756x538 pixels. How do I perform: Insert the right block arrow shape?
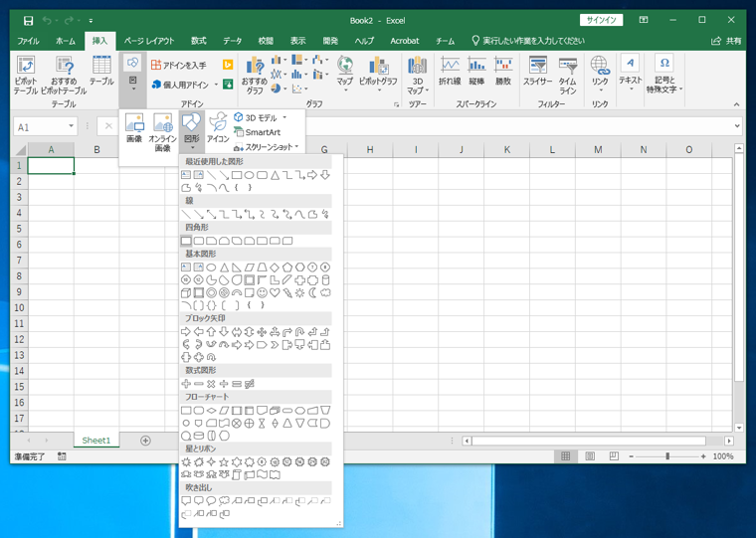point(186,332)
